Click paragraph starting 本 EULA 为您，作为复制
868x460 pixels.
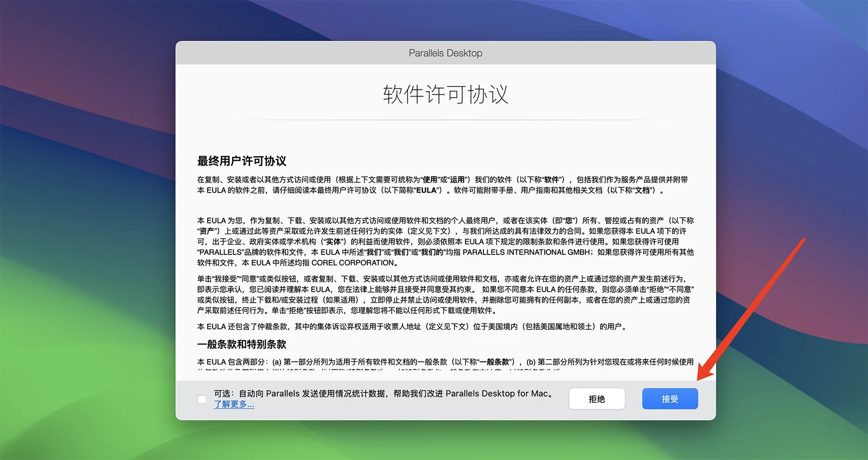445,241
